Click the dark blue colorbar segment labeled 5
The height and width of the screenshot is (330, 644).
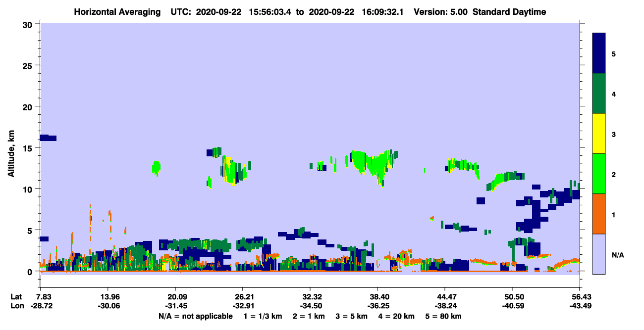click(599, 53)
